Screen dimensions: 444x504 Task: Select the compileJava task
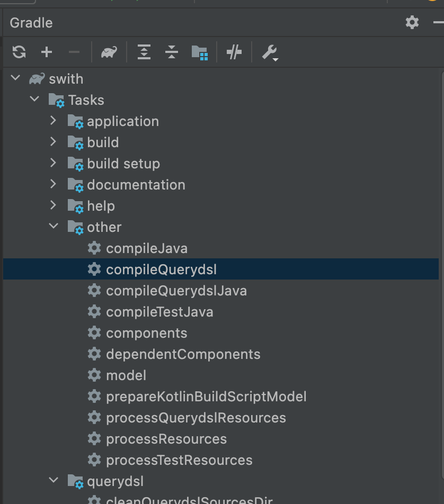coord(221,248)
